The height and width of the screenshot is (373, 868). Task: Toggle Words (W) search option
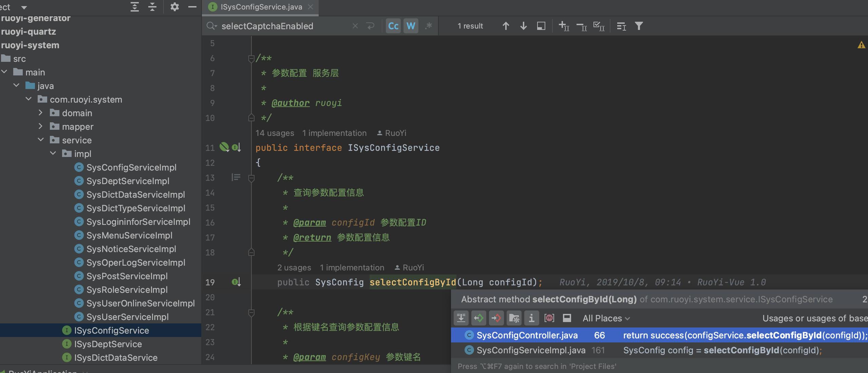pyautogui.click(x=411, y=26)
